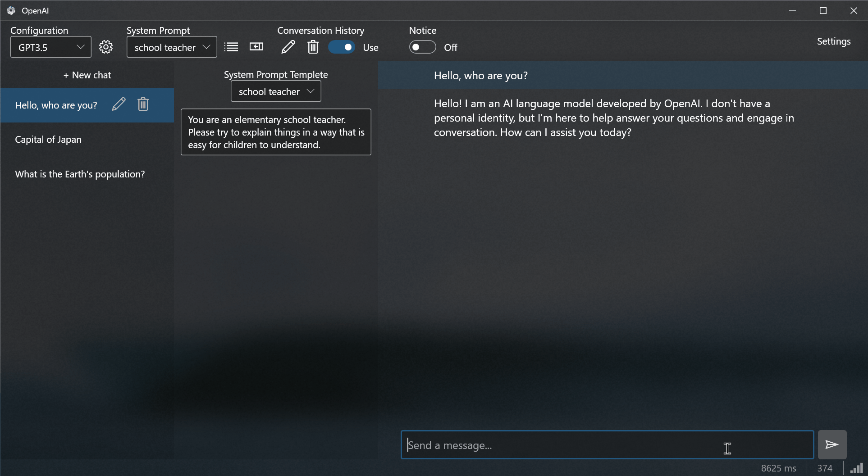Click the 'System Prompt Templete' heading
The width and height of the screenshot is (868, 476).
coord(276,75)
